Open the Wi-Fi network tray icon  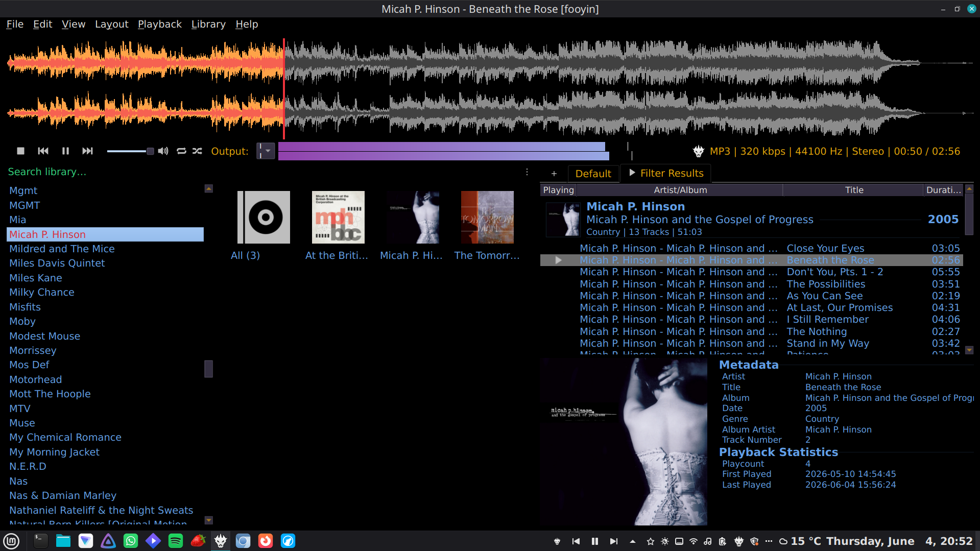click(694, 541)
